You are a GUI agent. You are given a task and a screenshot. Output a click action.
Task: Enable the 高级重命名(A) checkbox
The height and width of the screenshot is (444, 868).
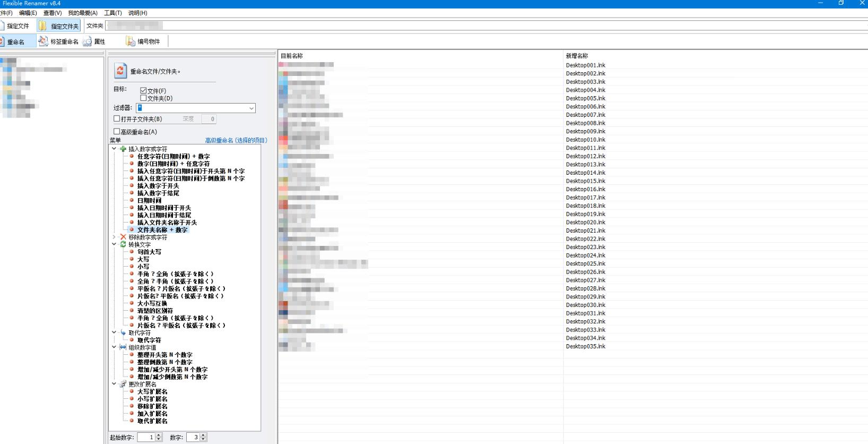point(117,132)
